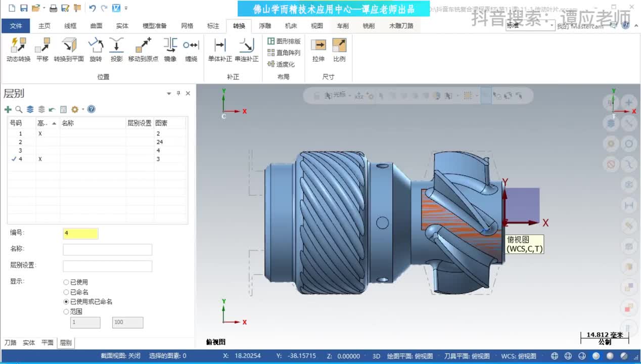
Task: Open the 文件 (File) menu
Action: pyautogui.click(x=16, y=26)
